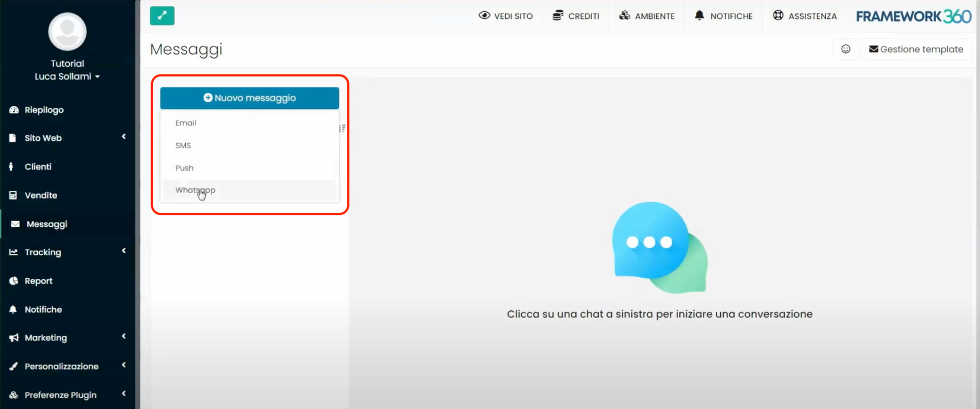Open Riepilogo dashboard from the sidebar
The height and width of the screenshot is (409, 980).
(44, 110)
